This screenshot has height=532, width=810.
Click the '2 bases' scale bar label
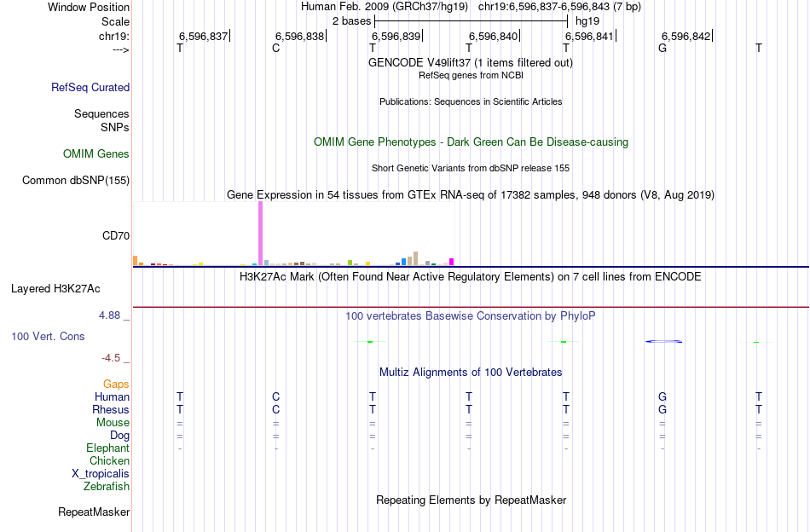[x=351, y=21]
